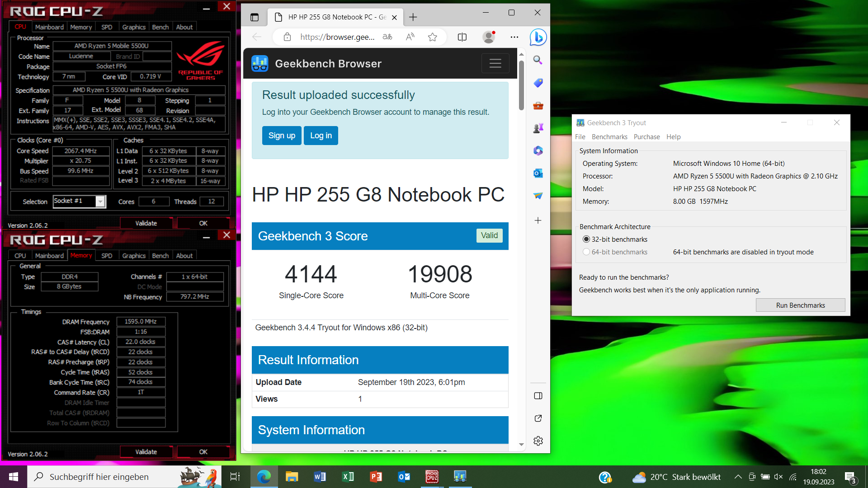Image resolution: width=868 pixels, height=488 pixels.
Task: Open Edge settings and more menu
Action: click(514, 37)
